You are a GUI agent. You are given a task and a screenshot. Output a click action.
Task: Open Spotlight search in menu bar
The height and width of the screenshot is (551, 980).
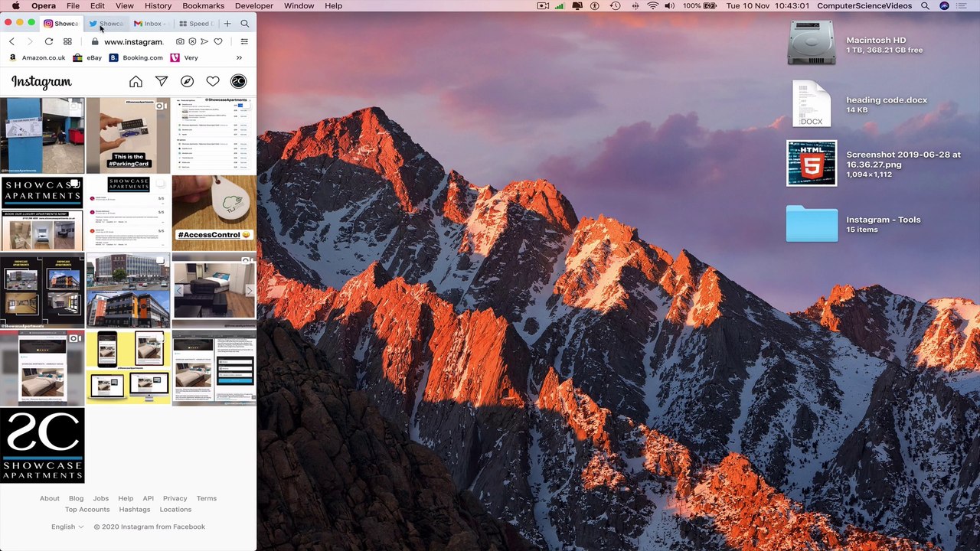(925, 5)
